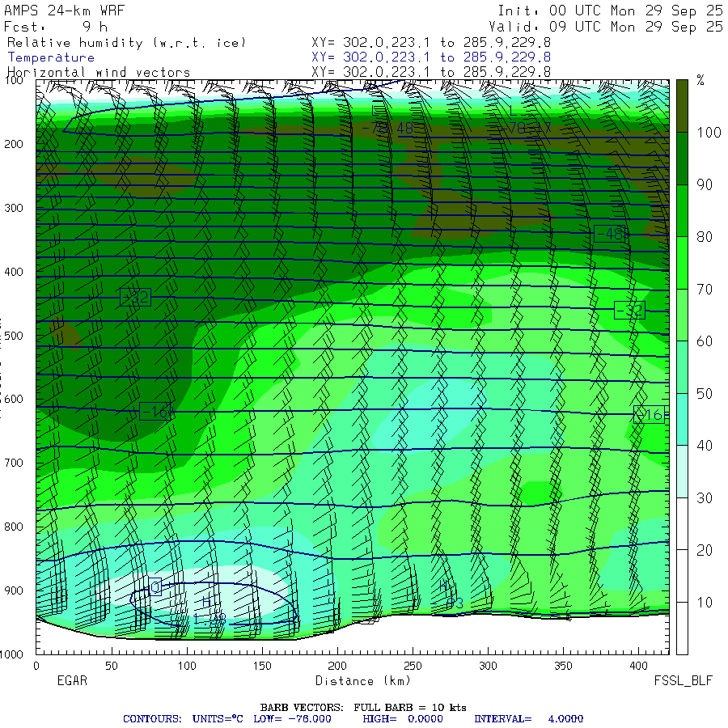Click the colorbar tick label "100"
Screen dimensions: 728x728
pyautogui.click(x=709, y=133)
